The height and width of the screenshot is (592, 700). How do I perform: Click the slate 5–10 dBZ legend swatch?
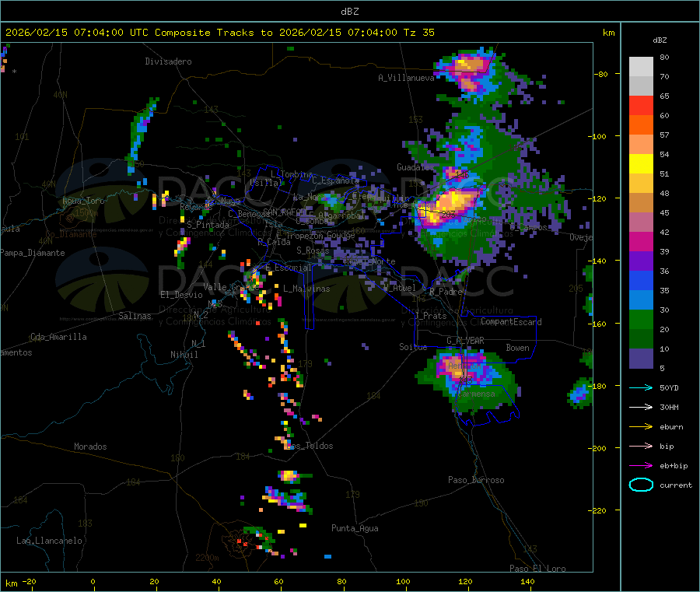641,359
